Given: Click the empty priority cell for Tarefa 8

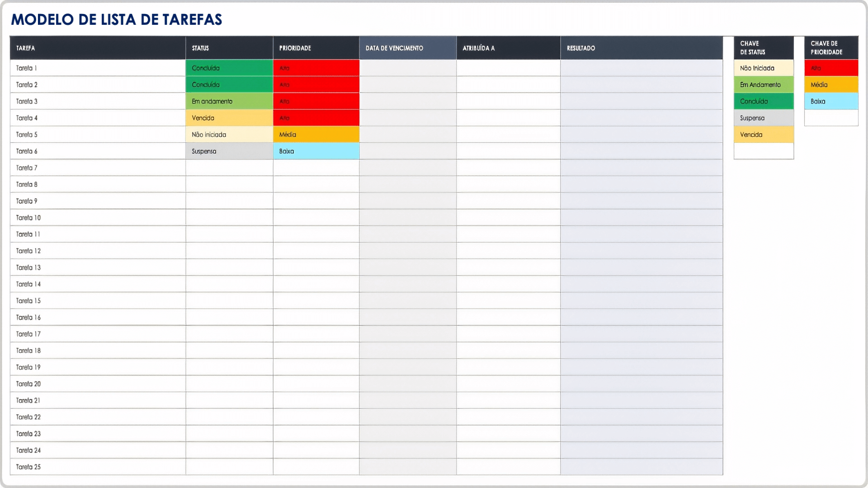Looking at the screenshot, I should [316, 184].
